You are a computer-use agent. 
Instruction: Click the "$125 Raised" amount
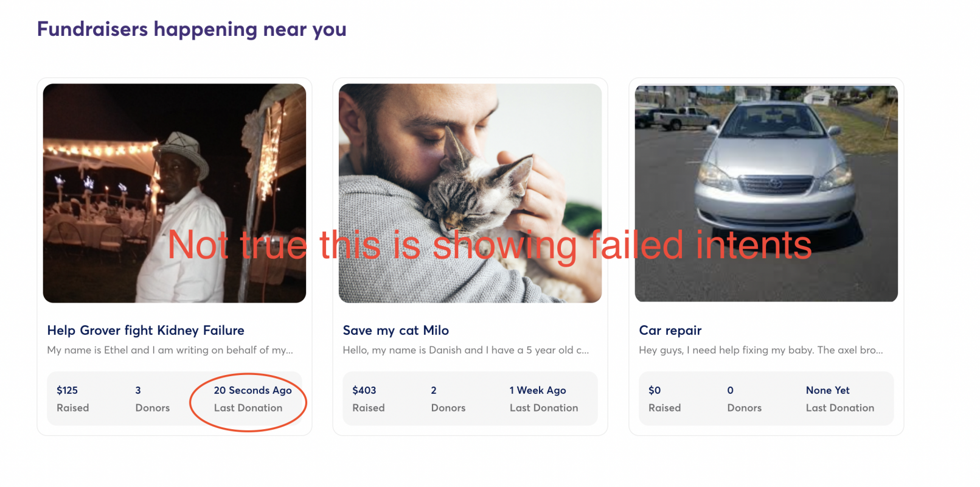click(x=72, y=399)
